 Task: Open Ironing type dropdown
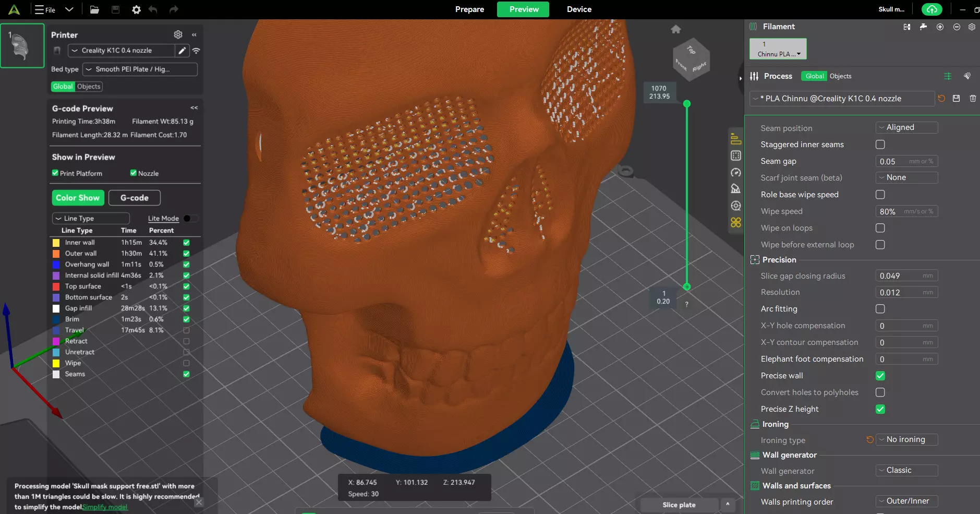point(906,439)
